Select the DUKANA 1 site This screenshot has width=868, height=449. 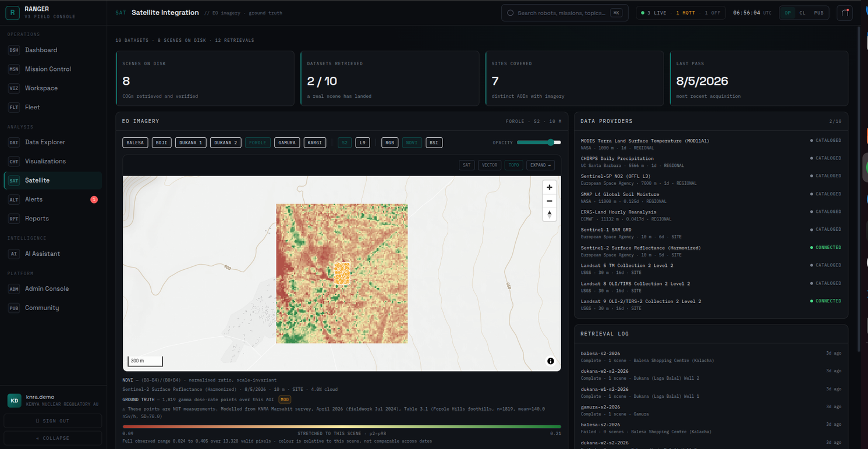tap(190, 142)
